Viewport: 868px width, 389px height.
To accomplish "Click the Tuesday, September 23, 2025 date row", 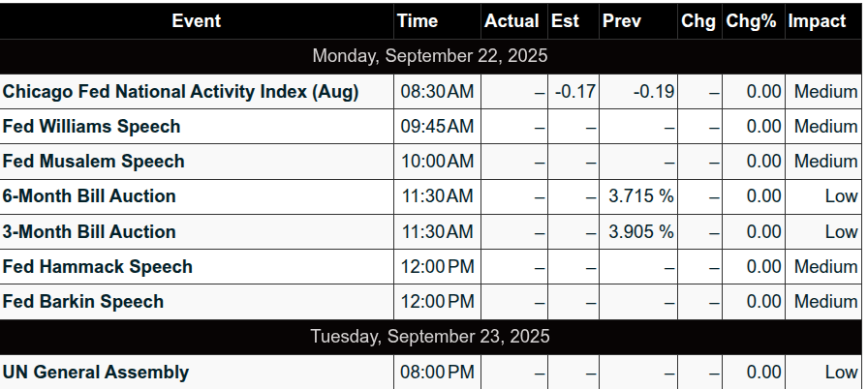I will click(x=430, y=337).
